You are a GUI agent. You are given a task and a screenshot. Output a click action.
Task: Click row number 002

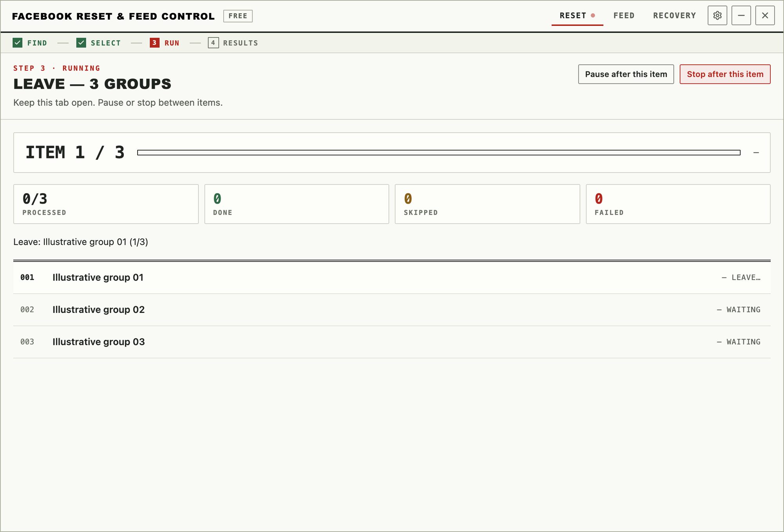[27, 310]
